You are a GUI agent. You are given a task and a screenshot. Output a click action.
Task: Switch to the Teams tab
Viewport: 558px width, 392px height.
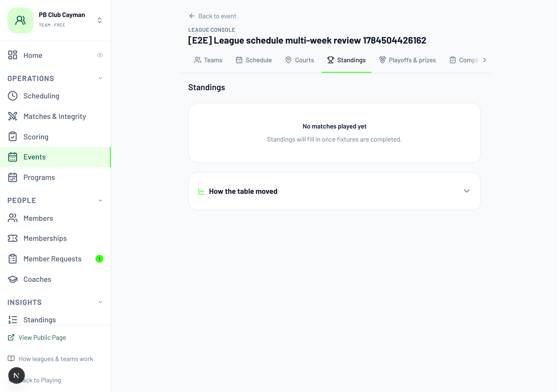209,60
